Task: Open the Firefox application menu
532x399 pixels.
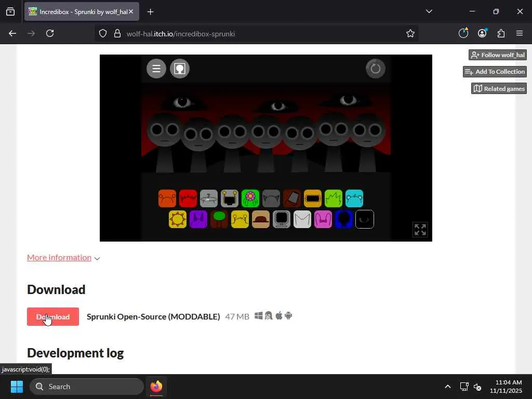Action: click(520, 33)
